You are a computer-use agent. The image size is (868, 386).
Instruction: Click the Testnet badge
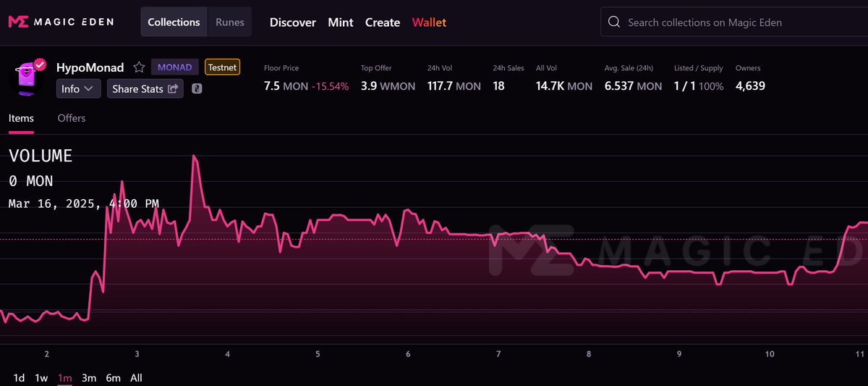pos(222,67)
